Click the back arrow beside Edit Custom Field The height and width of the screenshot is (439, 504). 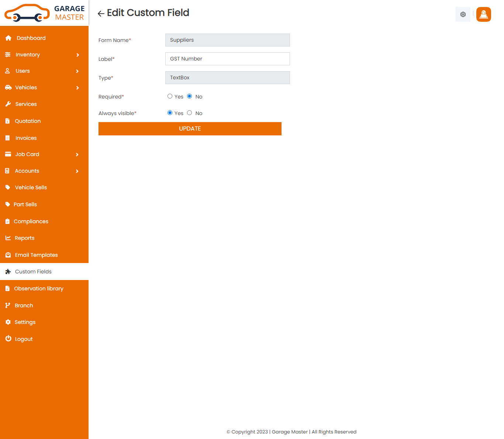[x=101, y=14]
